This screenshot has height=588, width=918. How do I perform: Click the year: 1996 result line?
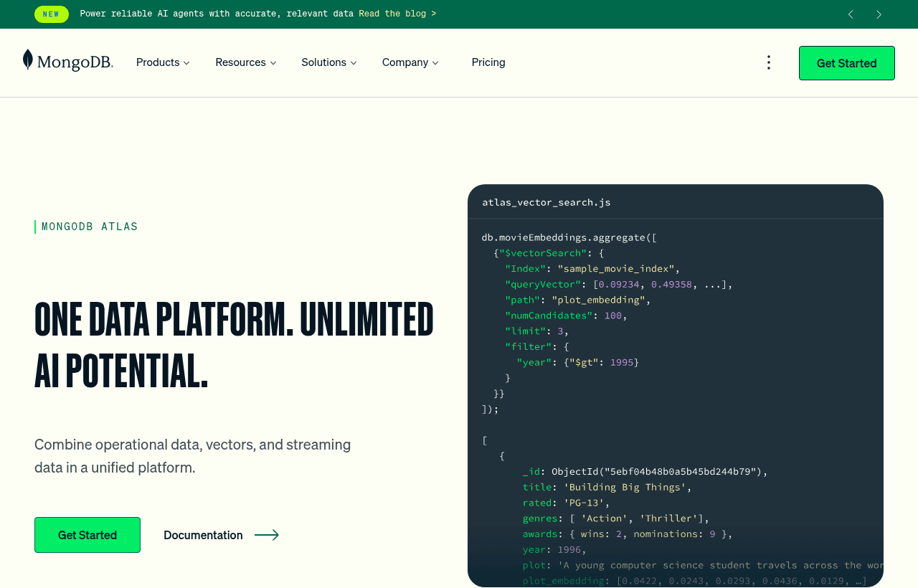[x=554, y=550]
